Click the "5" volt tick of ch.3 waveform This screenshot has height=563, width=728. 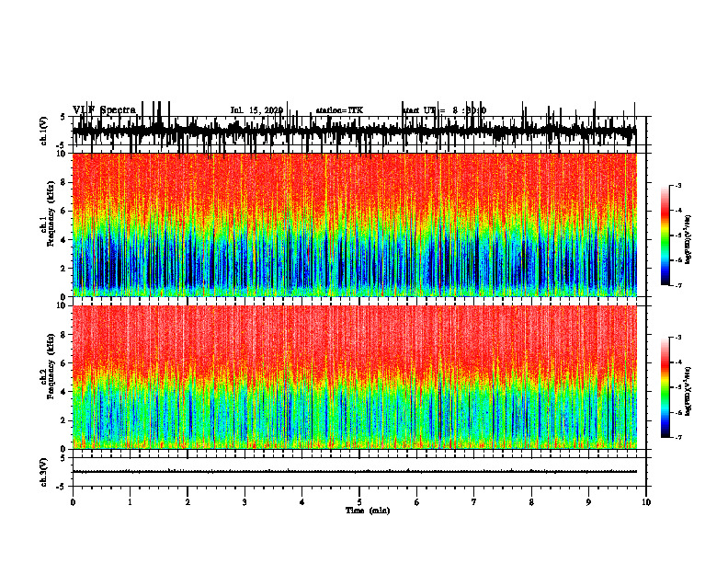[63, 458]
